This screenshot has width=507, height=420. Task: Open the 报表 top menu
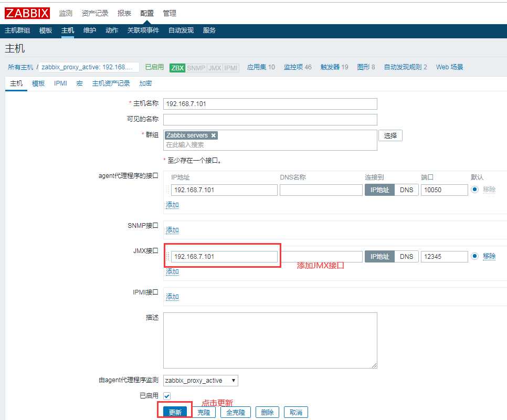(x=124, y=13)
